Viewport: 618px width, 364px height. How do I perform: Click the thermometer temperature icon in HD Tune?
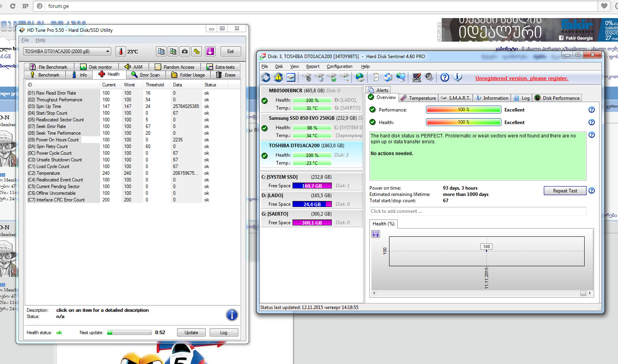coord(121,51)
